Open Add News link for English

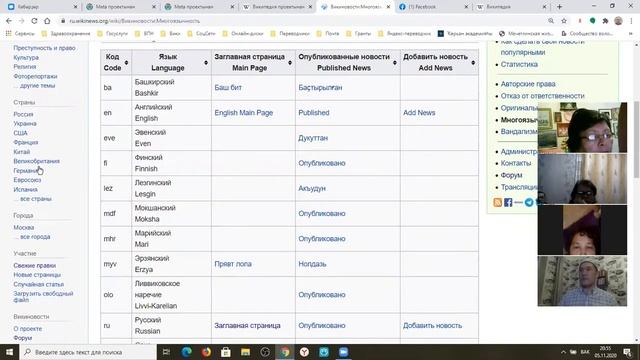pyautogui.click(x=419, y=113)
